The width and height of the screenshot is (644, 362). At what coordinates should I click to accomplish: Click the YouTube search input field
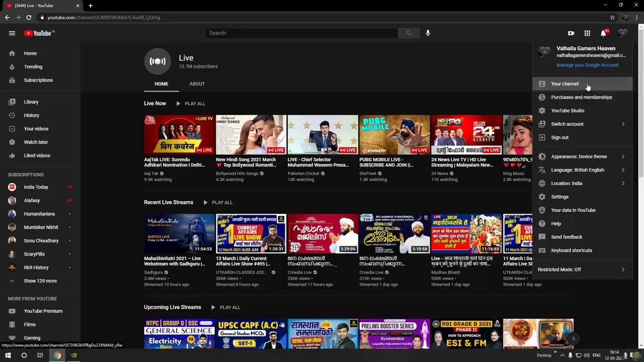pos(302,33)
